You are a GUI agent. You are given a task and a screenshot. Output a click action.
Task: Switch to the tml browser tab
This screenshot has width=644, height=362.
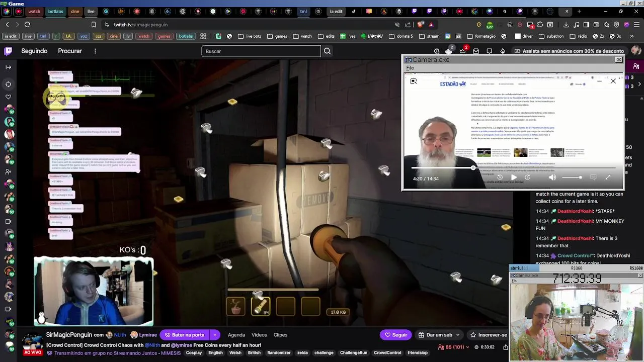tap(303, 11)
